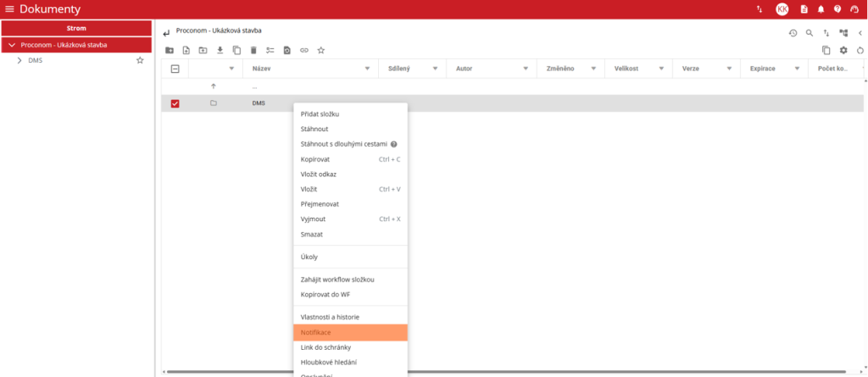Open the hamburger main menu

9,9
